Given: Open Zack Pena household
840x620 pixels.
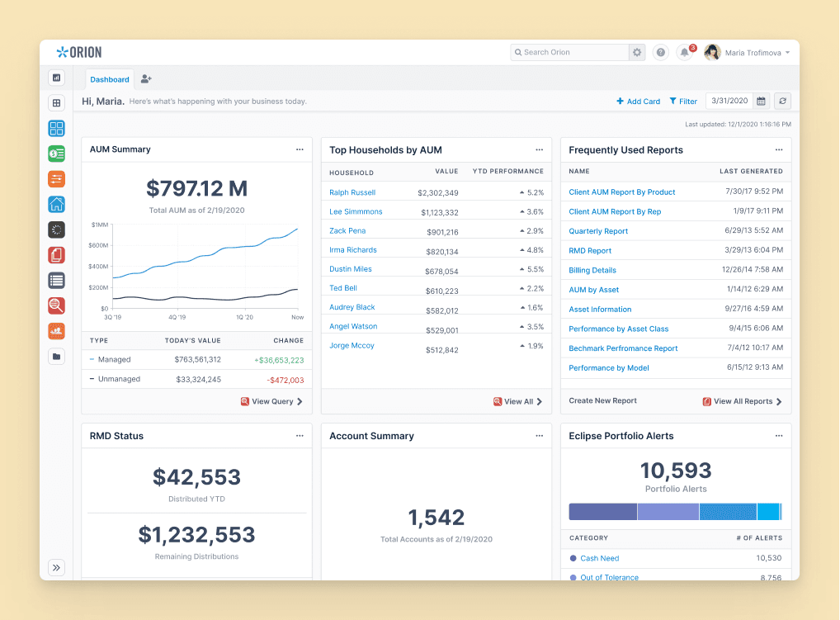Looking at the screenshot, I should tap(347, 231).
